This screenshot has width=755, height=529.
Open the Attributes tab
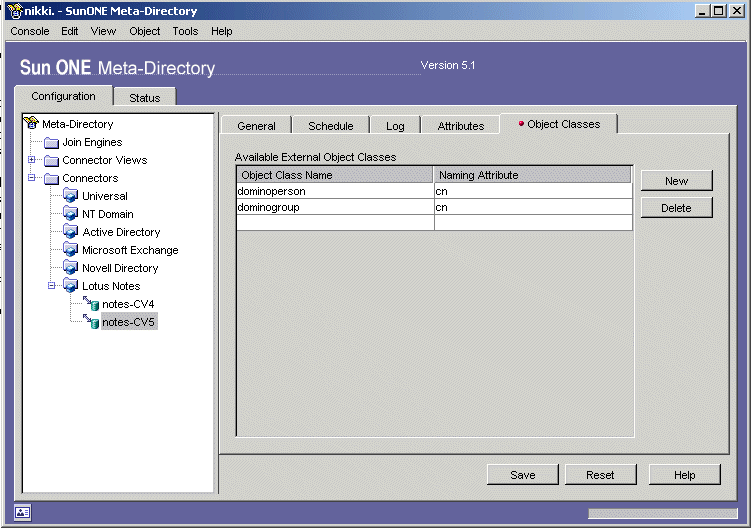[x=461, y=126]
